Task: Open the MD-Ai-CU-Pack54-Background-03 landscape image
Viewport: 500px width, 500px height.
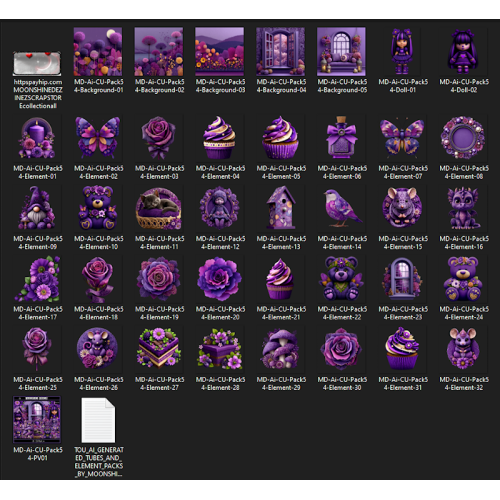Action: pyautogui.click(x=220, y=52)
